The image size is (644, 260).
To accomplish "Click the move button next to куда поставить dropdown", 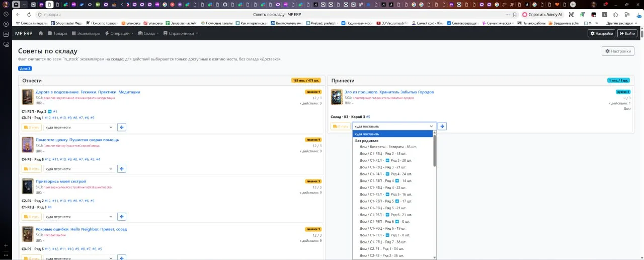I will tap(442, 126).
